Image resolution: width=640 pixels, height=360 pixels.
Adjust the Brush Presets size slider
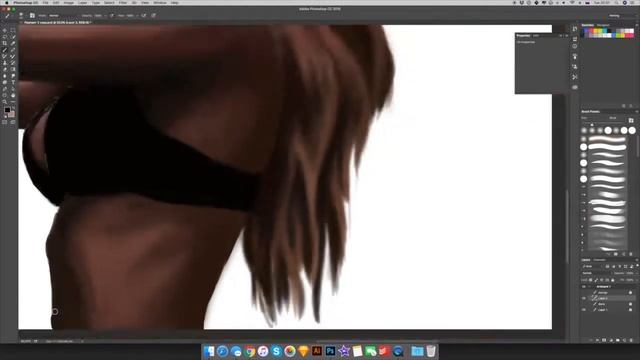[x=592, y=124]
